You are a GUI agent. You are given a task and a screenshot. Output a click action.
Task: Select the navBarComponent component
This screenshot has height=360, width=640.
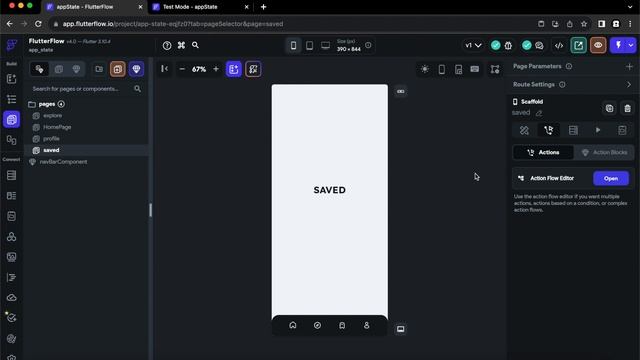click(63, 162)
